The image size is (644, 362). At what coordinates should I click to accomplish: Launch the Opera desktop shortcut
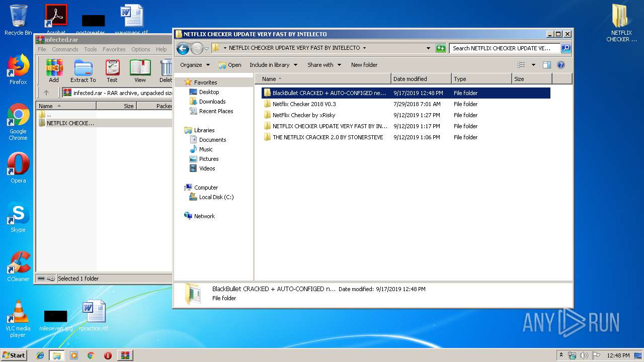click(18, 168)
